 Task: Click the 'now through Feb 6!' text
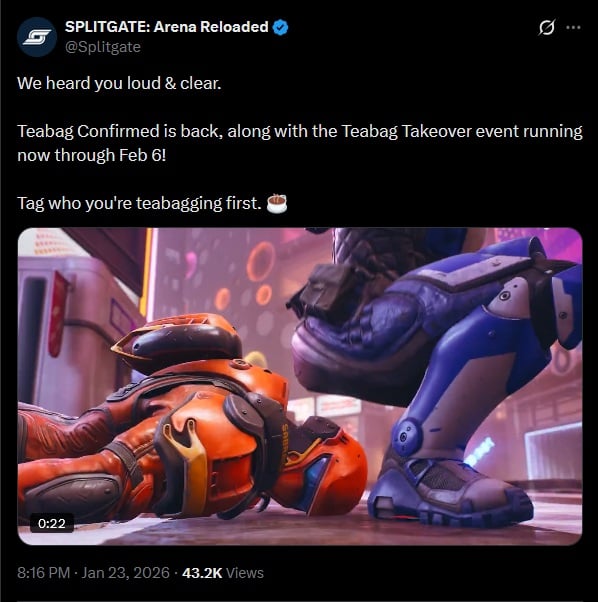click(92, 155)
